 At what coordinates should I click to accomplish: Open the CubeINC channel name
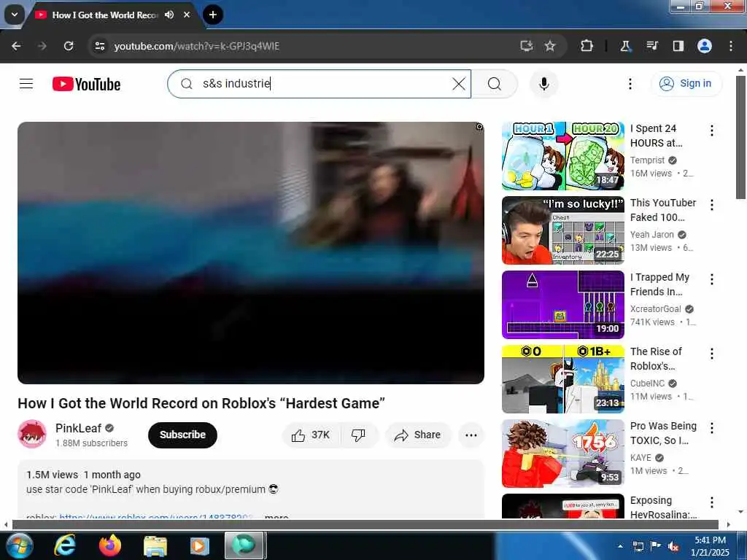click(x=648, y=383)
